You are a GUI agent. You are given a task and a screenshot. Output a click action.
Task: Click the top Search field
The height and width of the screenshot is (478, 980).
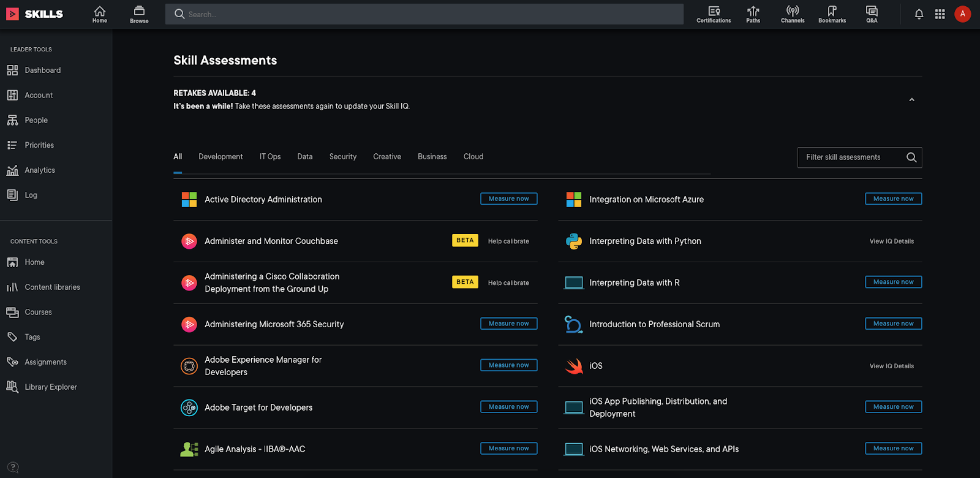(424, 14)
